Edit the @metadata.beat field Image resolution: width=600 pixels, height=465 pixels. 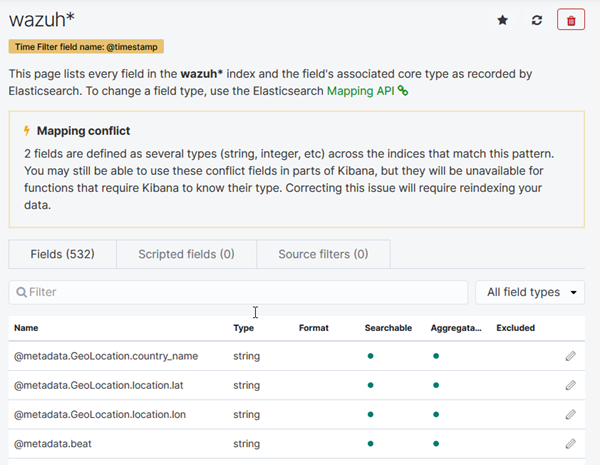click(x=571, y=444)
